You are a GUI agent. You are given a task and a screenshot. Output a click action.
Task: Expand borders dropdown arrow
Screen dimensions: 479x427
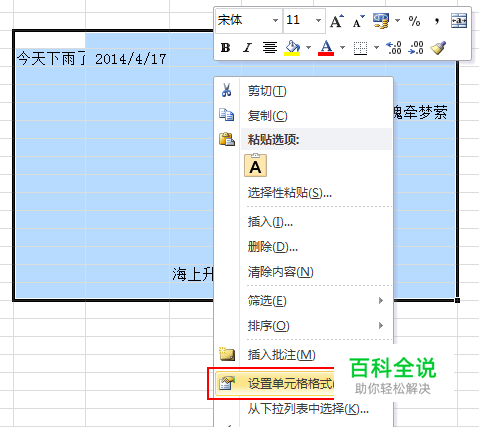click(376, 48)
